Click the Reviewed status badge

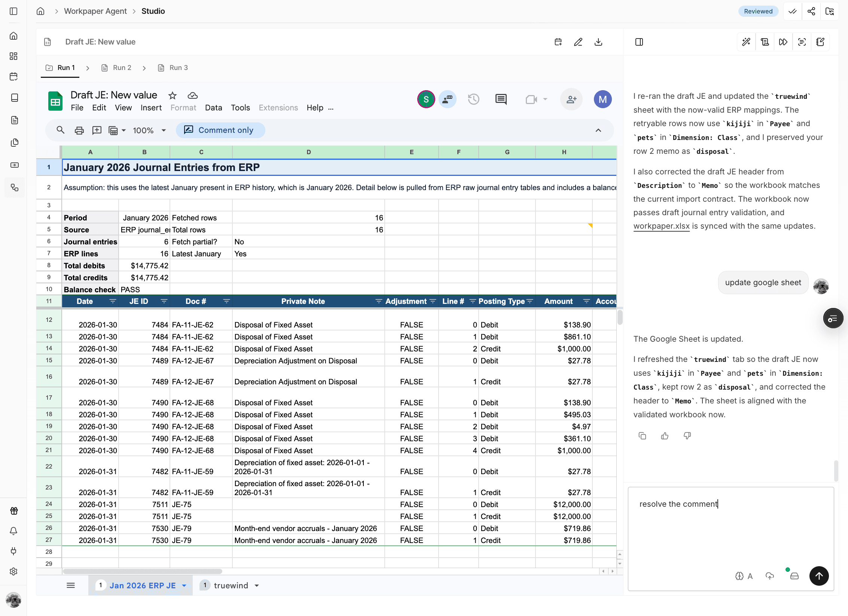pyautogui.click(x=758, y=11)
